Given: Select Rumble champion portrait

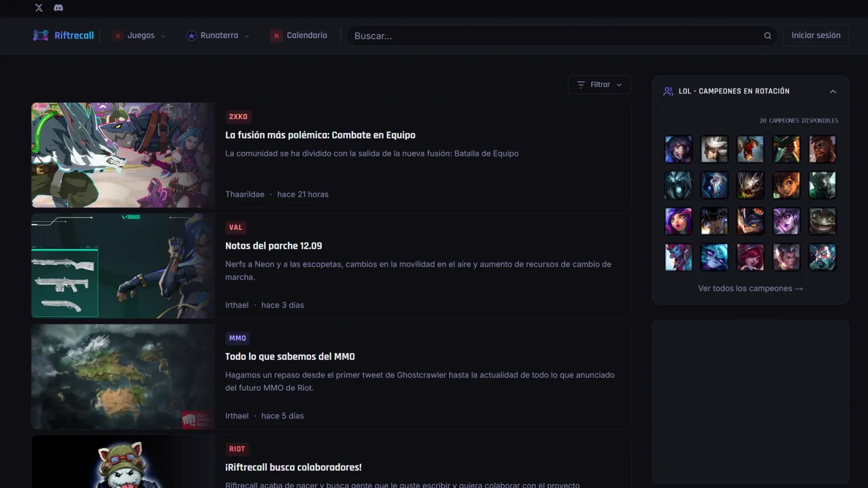Looking at the screenshot, I should (x=750, y=221).
